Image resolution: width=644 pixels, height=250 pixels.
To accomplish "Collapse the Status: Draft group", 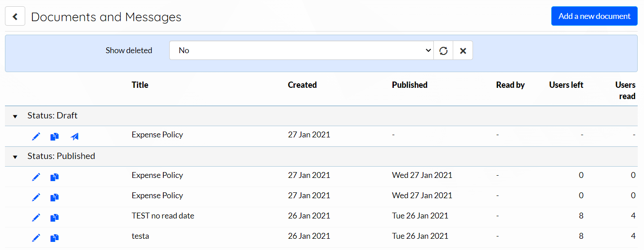I will [15, 116].
